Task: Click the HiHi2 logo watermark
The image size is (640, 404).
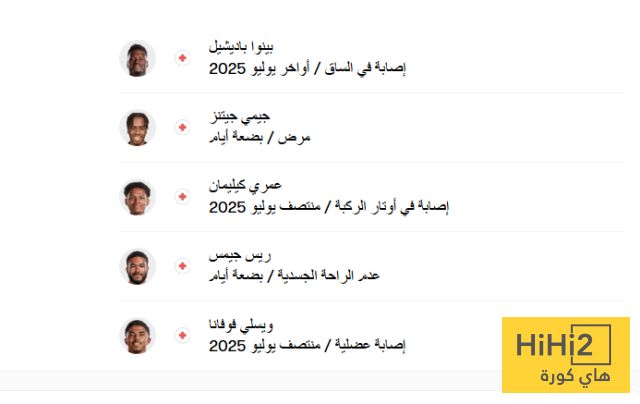Action: click(x=565, y=355)
